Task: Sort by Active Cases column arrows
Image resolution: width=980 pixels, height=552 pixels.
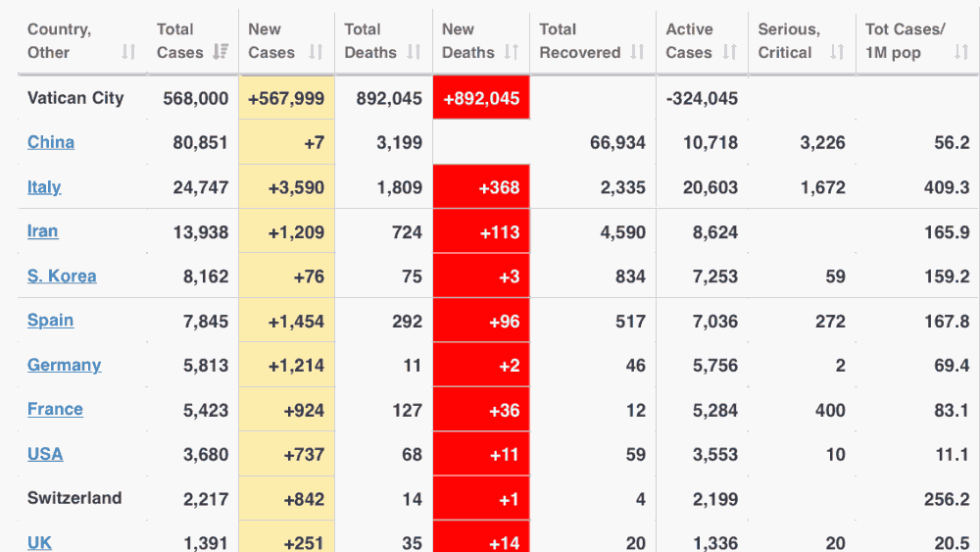Action: click(729, 52)
